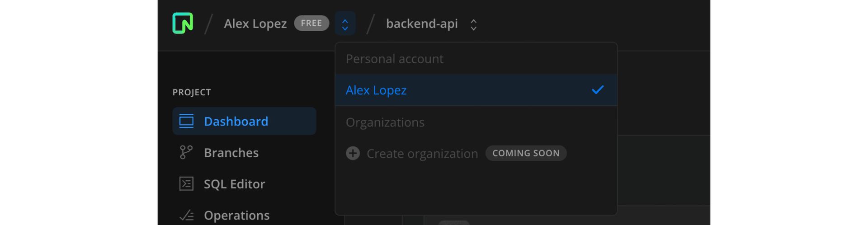
Task: Click the COMING SOON badge
Action: [526, 153]
